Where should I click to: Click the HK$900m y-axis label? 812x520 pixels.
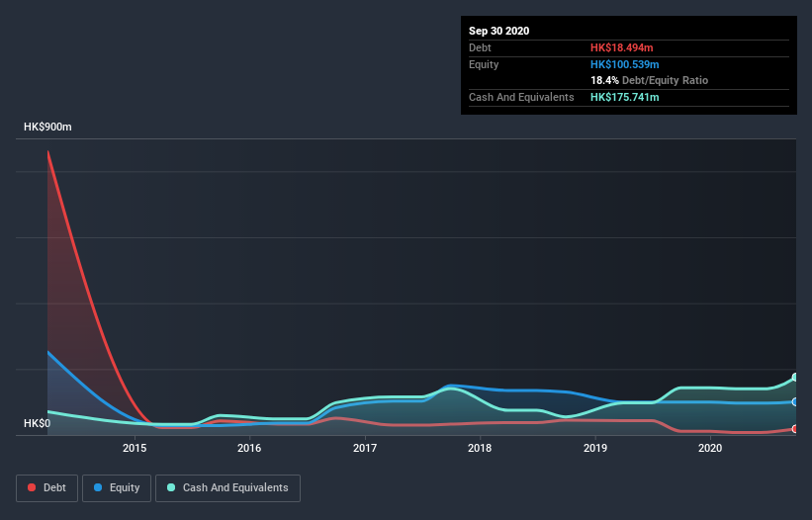47,127
